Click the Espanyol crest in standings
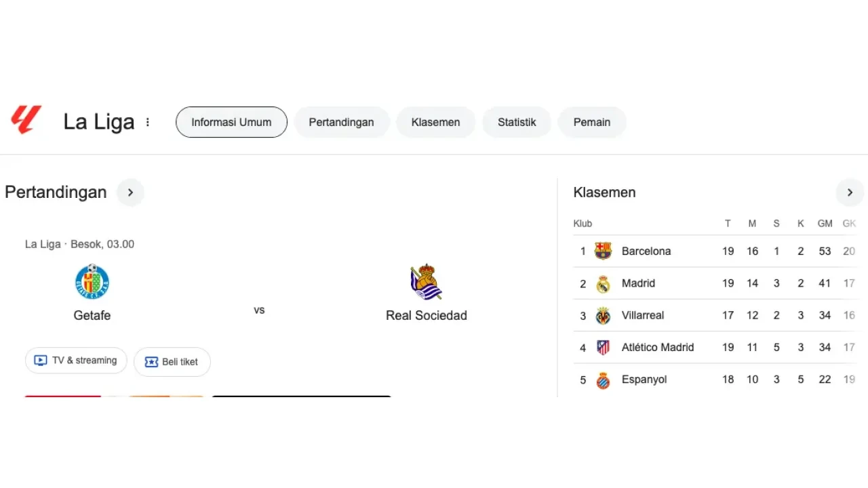The width and height of the screenshot is (868, 488). click(x=603, y=380)
